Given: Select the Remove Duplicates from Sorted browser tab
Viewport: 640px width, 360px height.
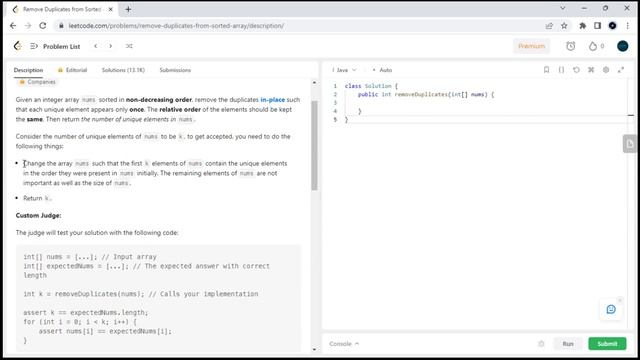Looking at the screenshot, I should coord(63,9).
